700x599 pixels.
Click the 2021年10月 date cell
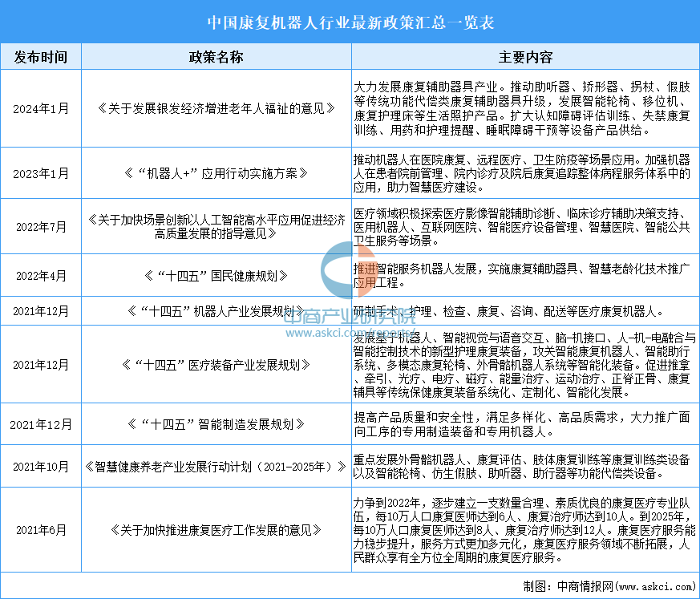point(41,465)
